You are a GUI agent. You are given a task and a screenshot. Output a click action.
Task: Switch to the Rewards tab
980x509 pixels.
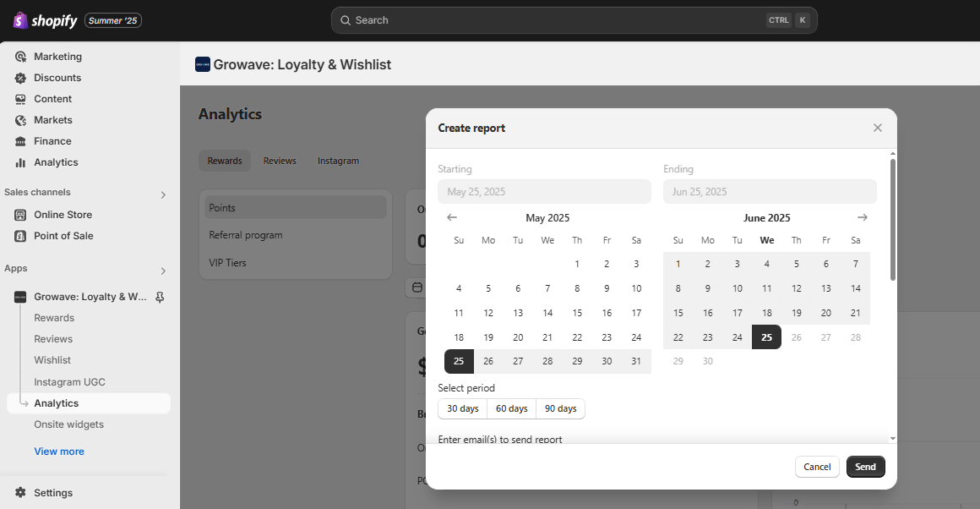(225, 161)
